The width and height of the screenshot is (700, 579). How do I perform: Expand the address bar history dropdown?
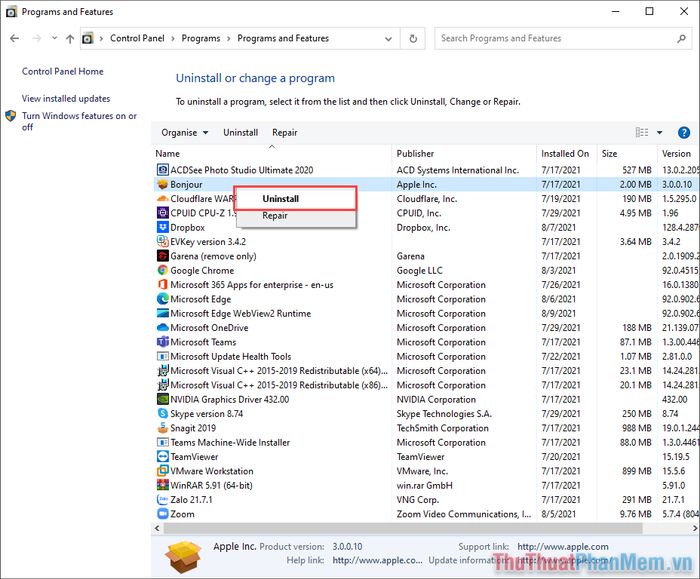point(388,39)
